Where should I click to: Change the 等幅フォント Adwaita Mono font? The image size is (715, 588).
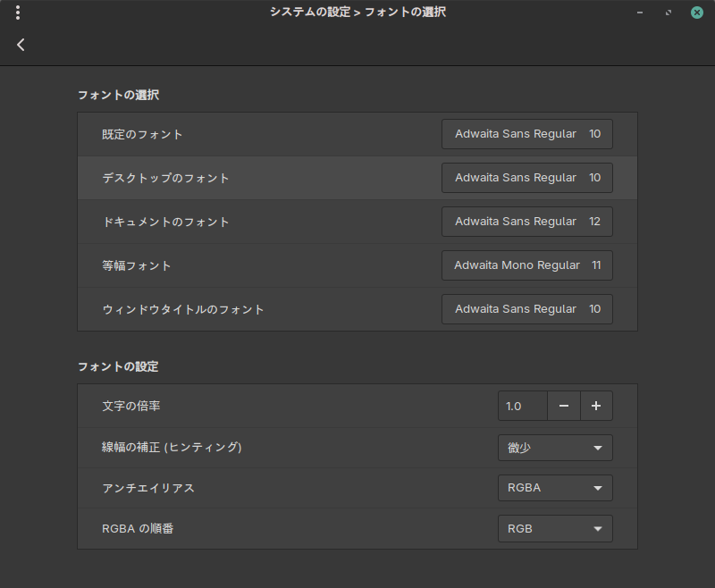527,265
